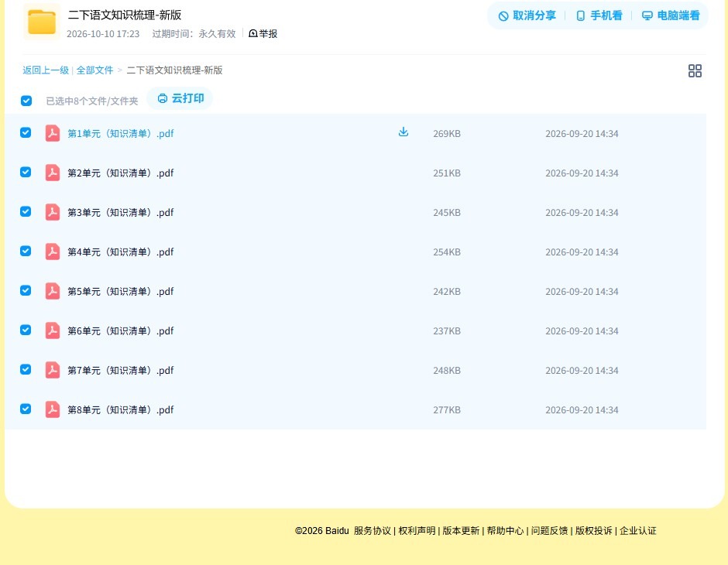This screenshot has width=728, height=565.
Task: Click the 277KB size value
Action: (x=447, y=409)
